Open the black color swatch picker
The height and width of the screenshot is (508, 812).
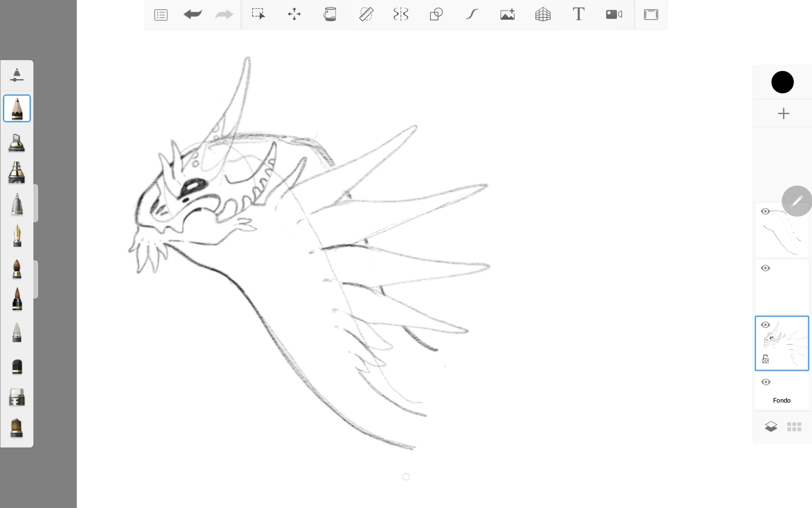click(x=782, y=82)
